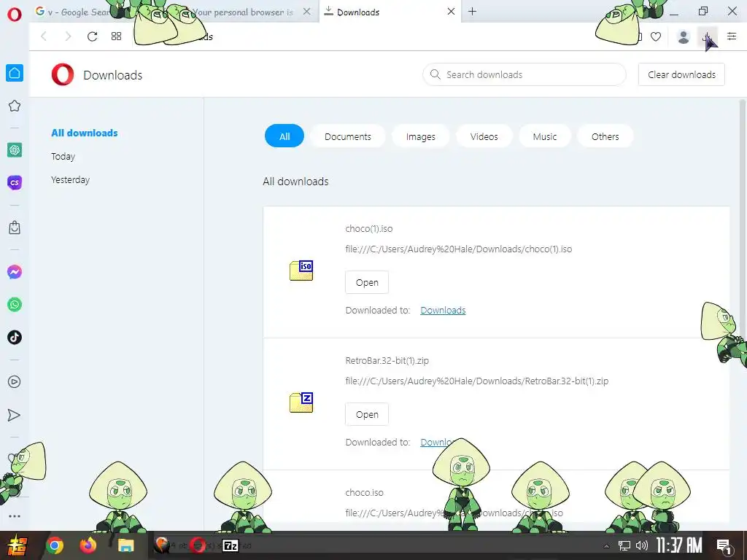Open Bookmarks star in sidebar

pos(15,106)
